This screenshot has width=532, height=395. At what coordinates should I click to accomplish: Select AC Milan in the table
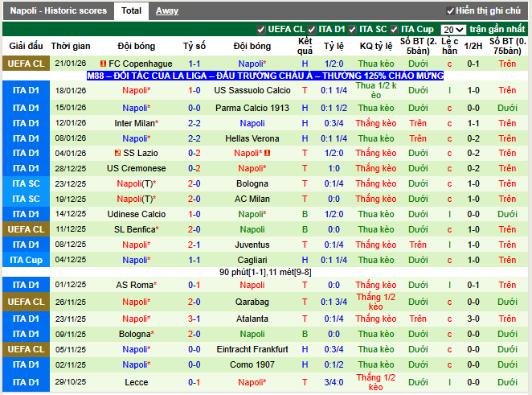252,199
